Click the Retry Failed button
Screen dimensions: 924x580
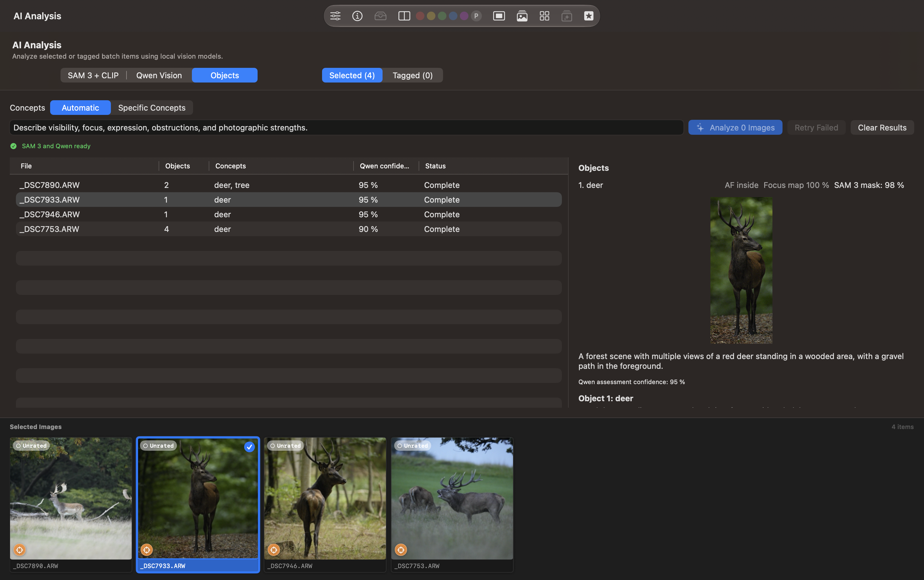tap(816, 127)
